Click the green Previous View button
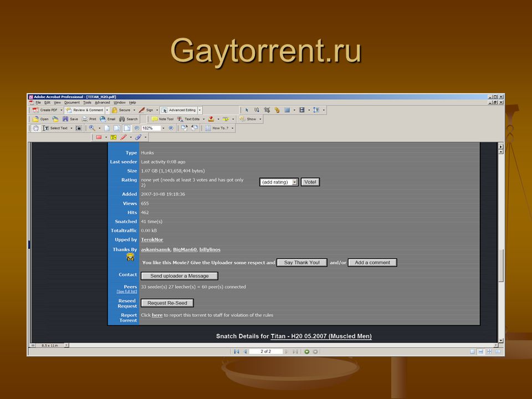The height and width of the screenshot is (399, 532). tap(306, 351)
